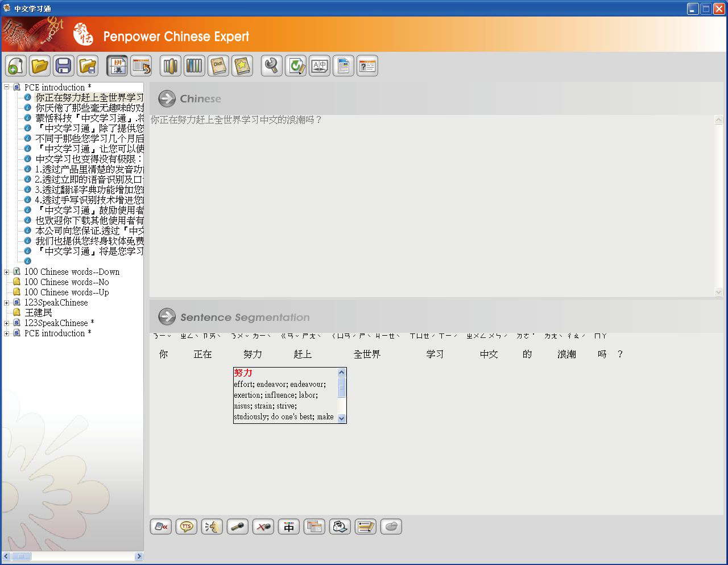Viewport: 728px width, 565px height.
Task: Click the highlighted notes pencil icon
Action: click(x=366, y=527)
